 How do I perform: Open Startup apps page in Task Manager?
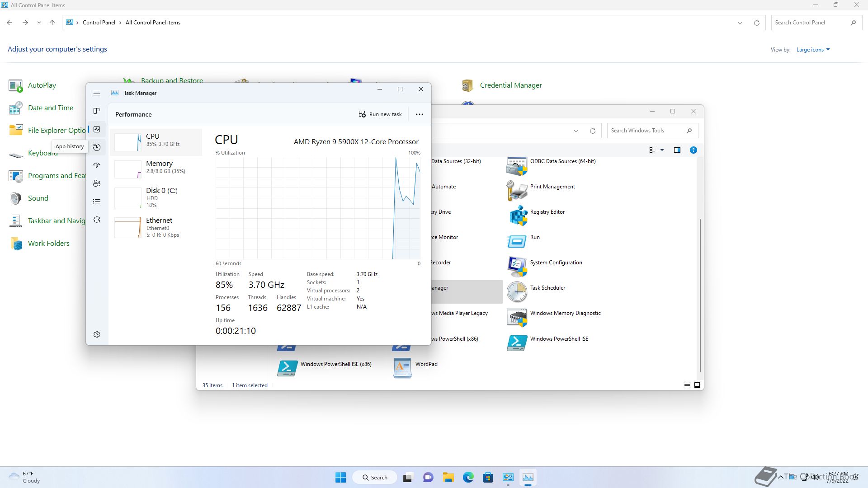coord(97,165)
